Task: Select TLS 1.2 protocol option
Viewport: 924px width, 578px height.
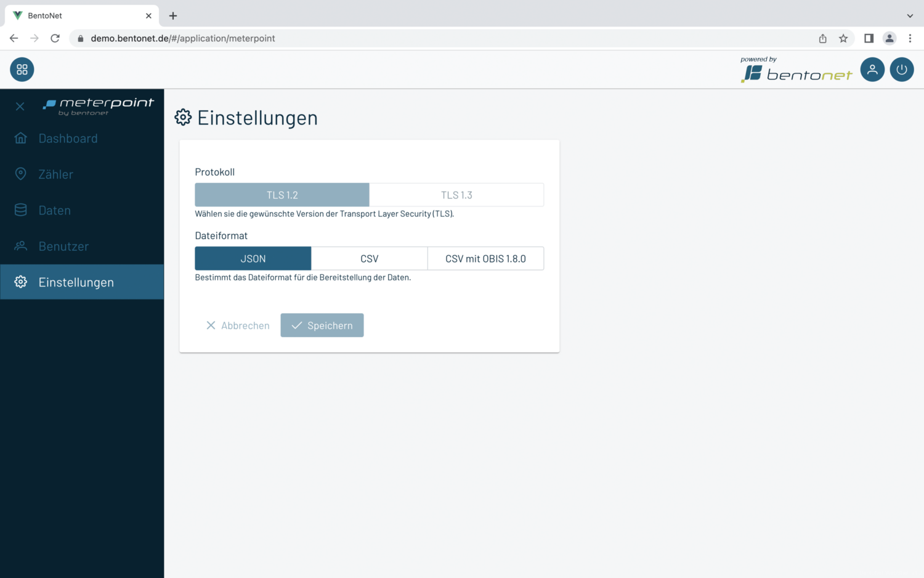Action: pyautogui.click(x=282, y=195)
